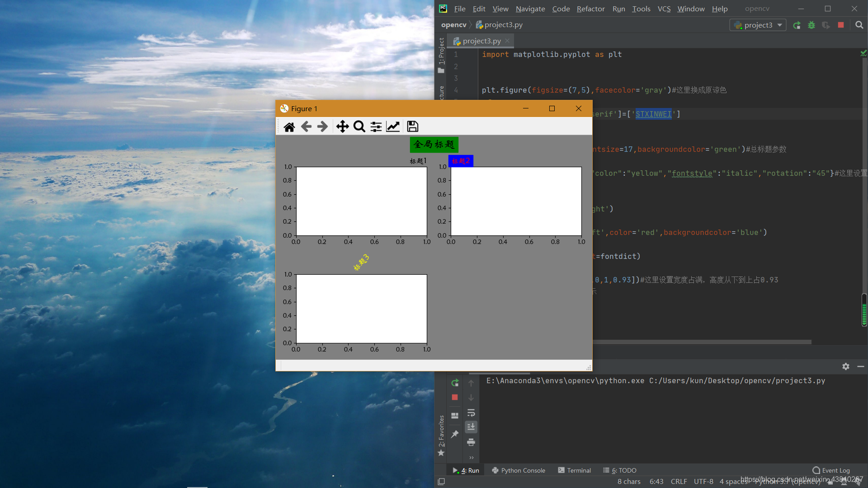Viewport: 868px width, 488px height.
Task: Click the Back arrow in Figure 1 toolbar
Action: pyautogui.click(x=306, y=127)
